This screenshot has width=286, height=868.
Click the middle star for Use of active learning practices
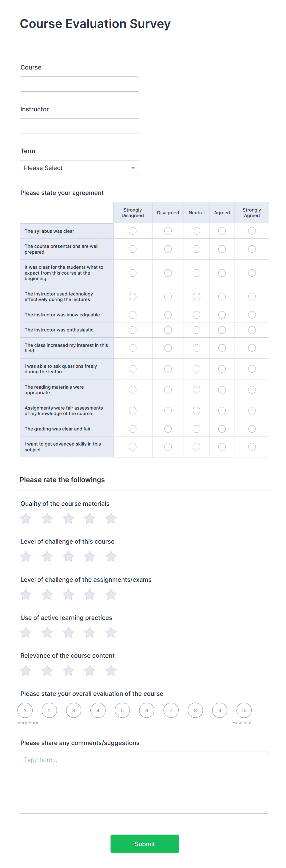point(68,633)
